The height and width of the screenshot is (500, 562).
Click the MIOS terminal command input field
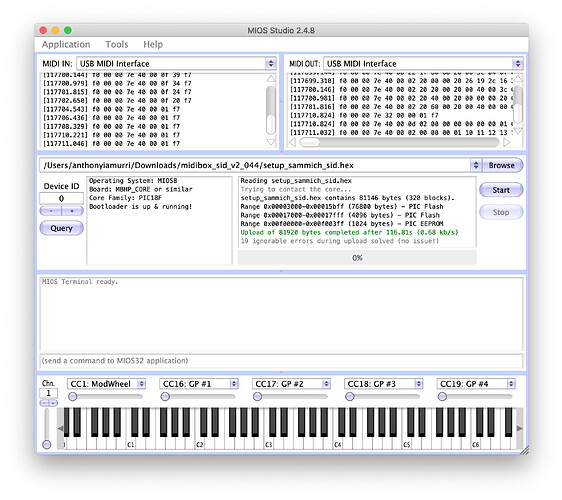pyautogui.click(x=281, y=361)
